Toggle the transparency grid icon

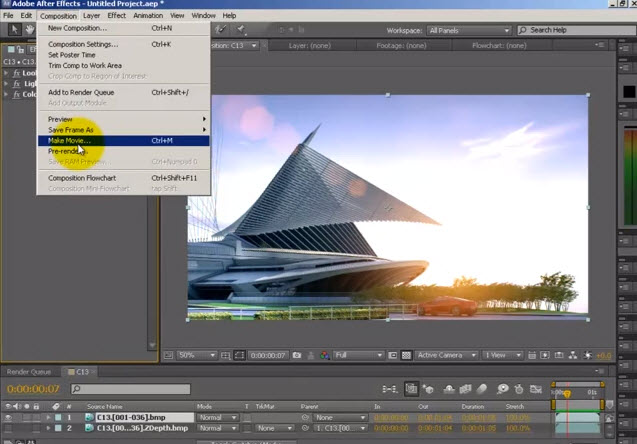coord(406,355)
